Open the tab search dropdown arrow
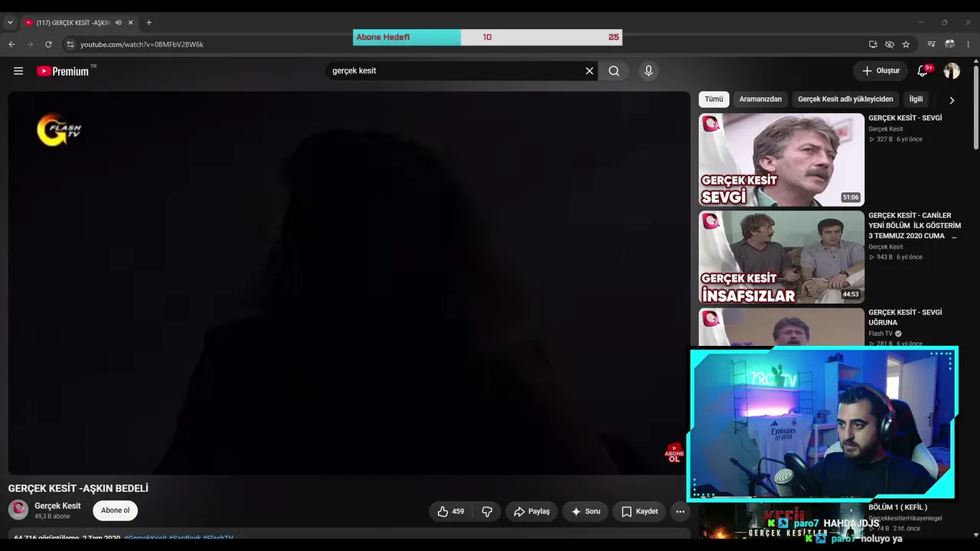 (x=10, y=23)
